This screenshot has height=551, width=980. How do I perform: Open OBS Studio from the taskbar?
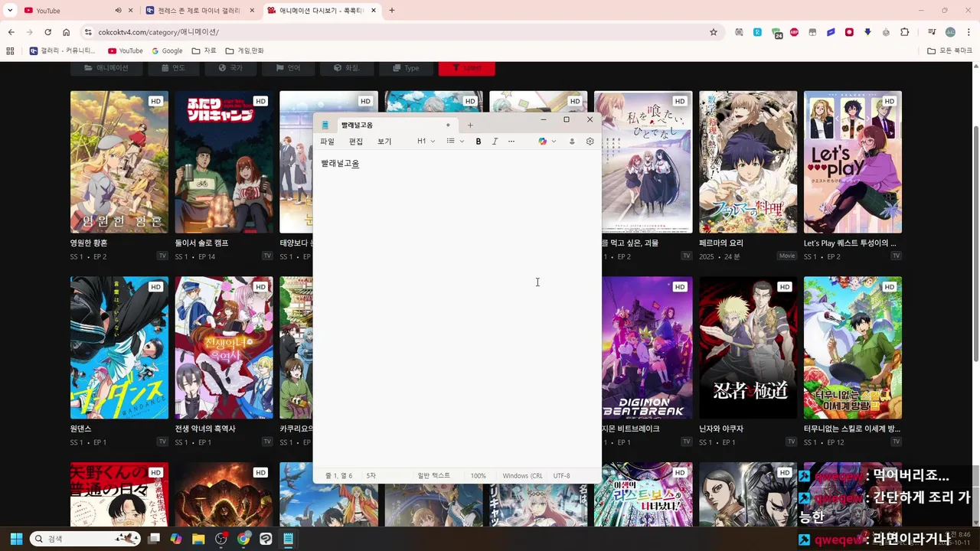pyautogui.click(x=221, y=539)
